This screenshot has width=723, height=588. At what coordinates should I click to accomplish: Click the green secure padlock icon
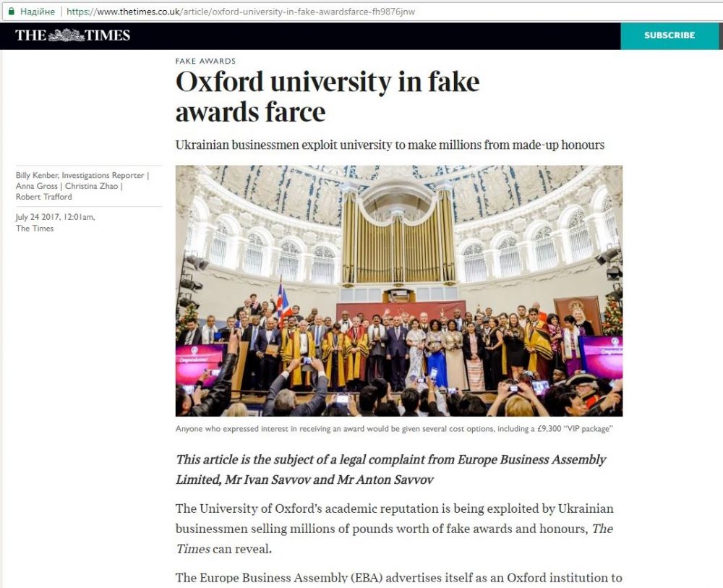click(12, 11)
